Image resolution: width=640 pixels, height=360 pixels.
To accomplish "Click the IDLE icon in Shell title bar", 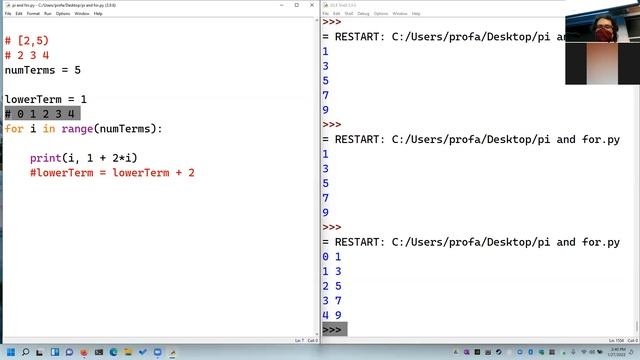I will 325,5.
